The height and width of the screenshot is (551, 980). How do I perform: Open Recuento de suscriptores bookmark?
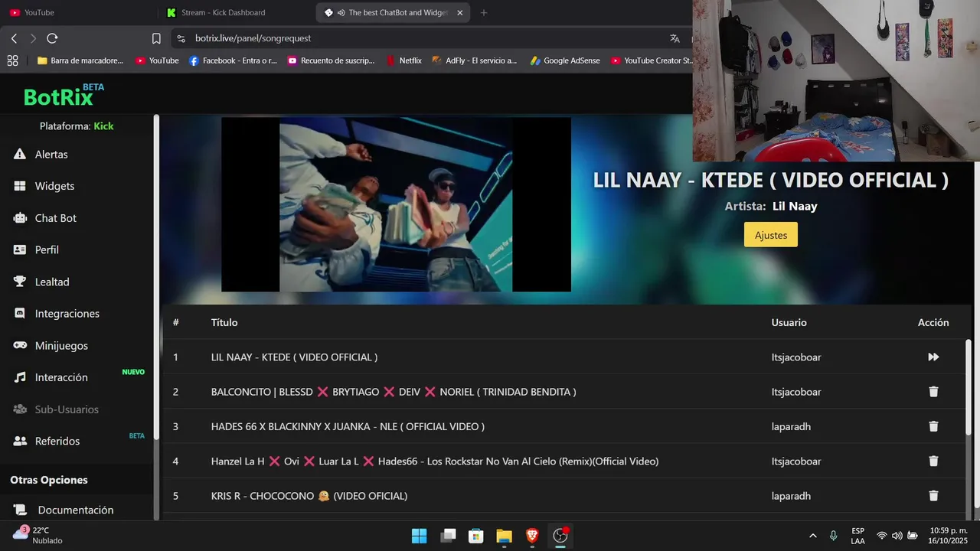pos(331,60)
